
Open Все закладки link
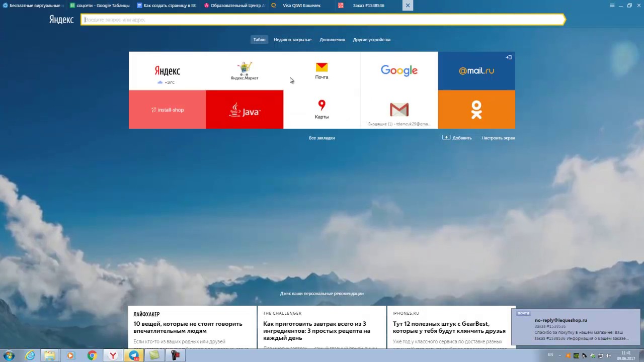(x=321, y=138)
